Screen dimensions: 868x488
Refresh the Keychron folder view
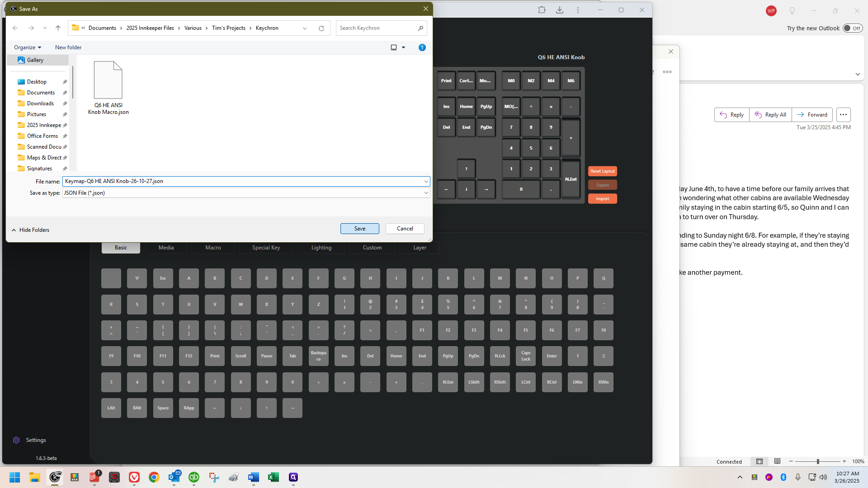point(321,28)
